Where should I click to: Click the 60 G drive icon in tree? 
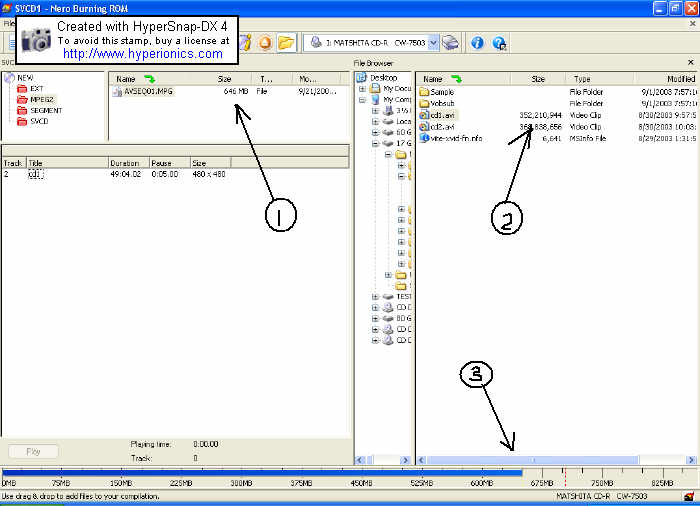click(x=388, y=132)
